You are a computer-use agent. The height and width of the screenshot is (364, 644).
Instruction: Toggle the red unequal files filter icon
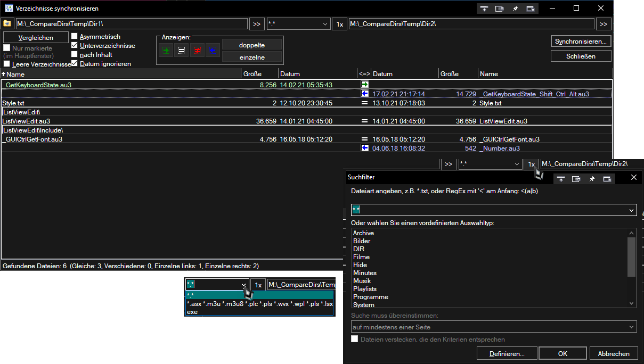tap(197, 51)
